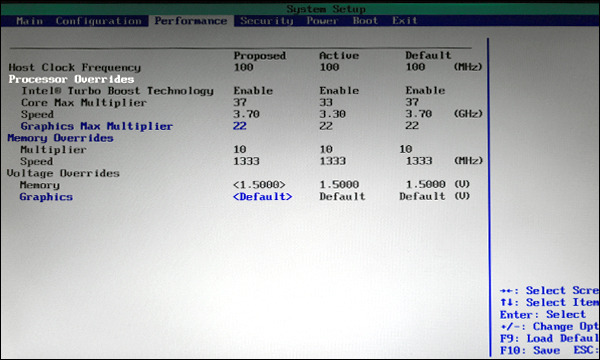600x360 pixels.
Task: Go to the Power tab
Action: 322,21
